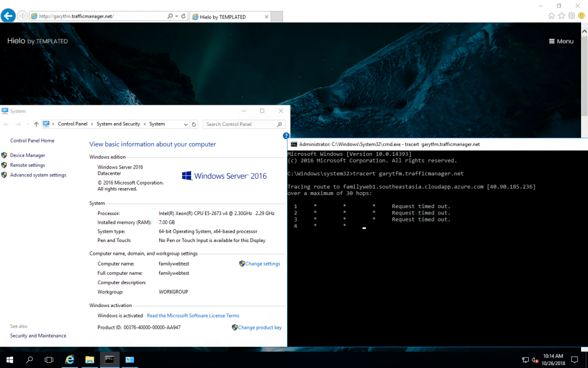Open Action Center notifications icon

(574, 360)
